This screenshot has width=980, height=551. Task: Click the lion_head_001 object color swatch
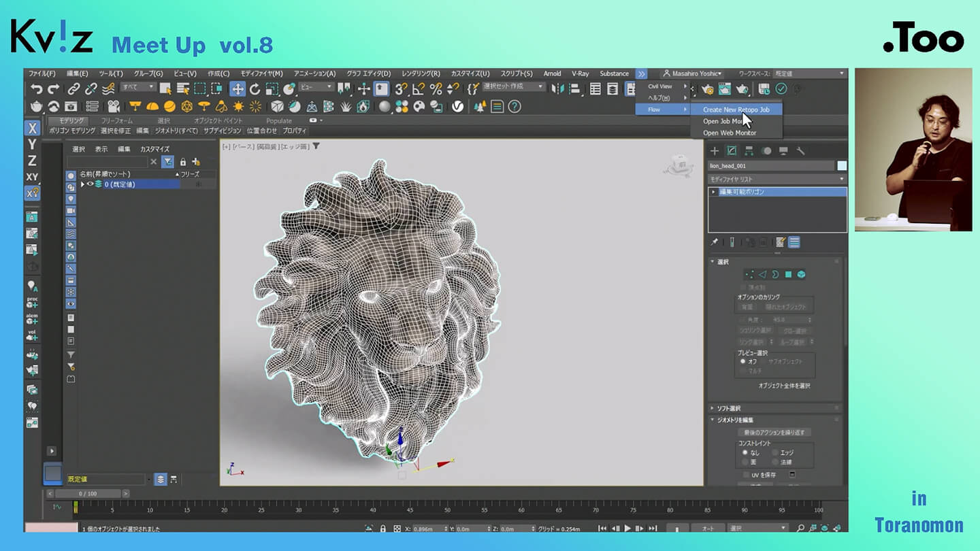point(842,165)
